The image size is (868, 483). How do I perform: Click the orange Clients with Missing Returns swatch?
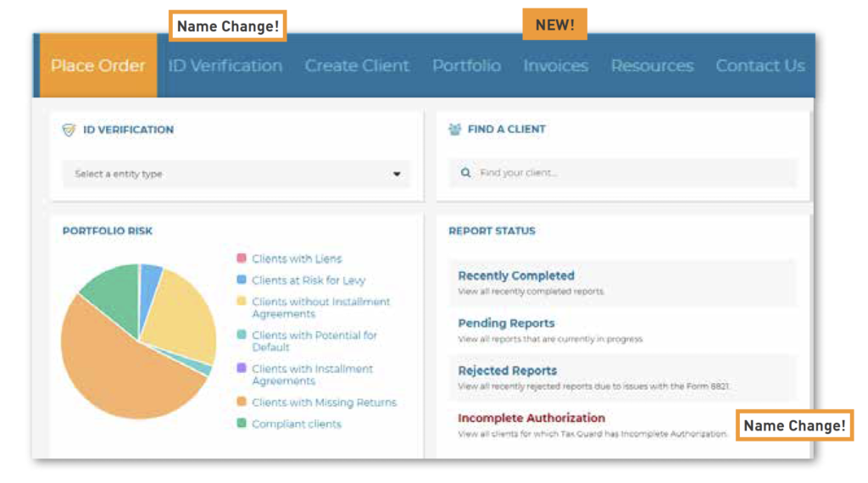click(242, 402)
